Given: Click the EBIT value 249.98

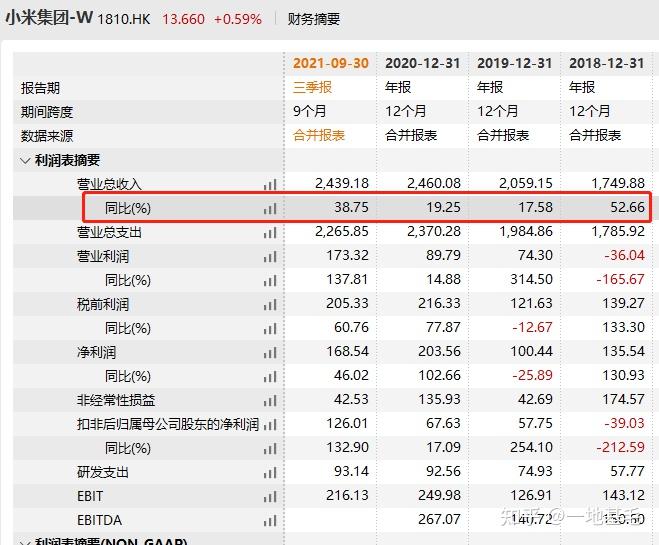Looking at the screenshot, I should (439, 495).
